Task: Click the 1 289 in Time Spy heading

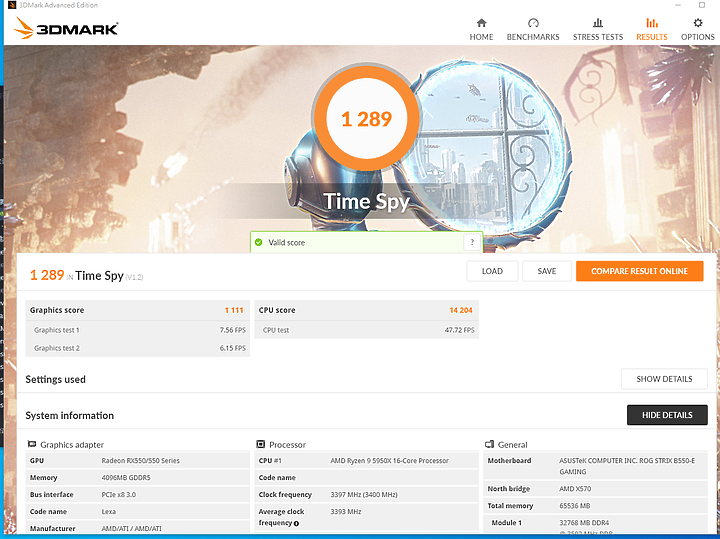Action: [x=86, y=275]
